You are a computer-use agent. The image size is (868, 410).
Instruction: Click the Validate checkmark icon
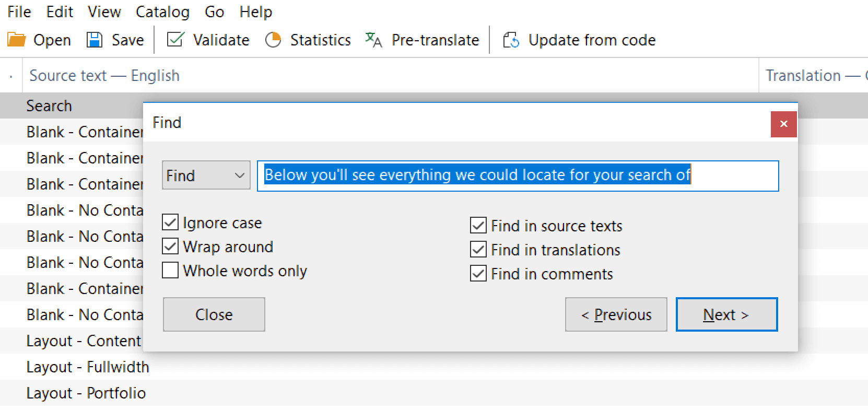pyautogui.click(x=175, y=40)
